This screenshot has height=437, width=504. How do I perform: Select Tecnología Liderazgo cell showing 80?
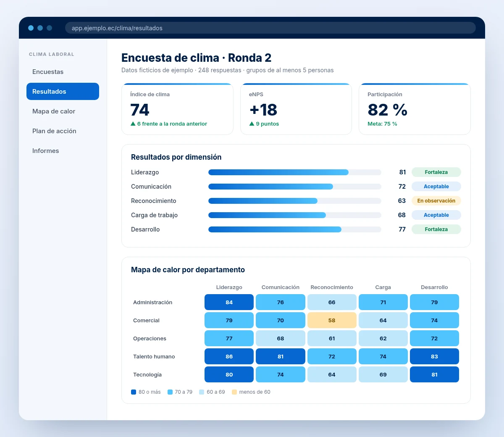coord(229,374)
